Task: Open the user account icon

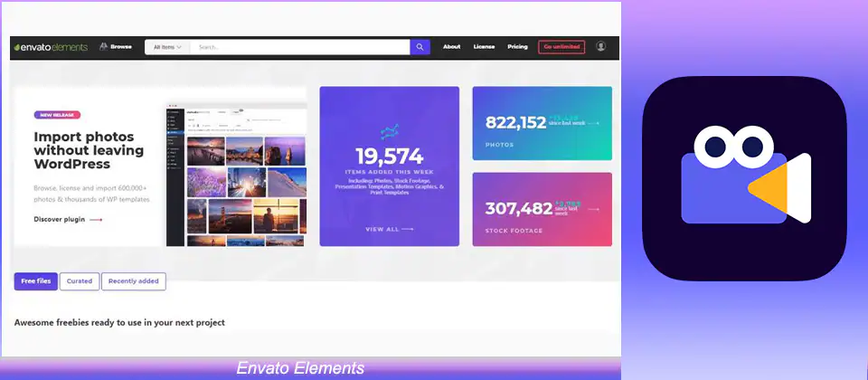Action: tap(600, 46)
